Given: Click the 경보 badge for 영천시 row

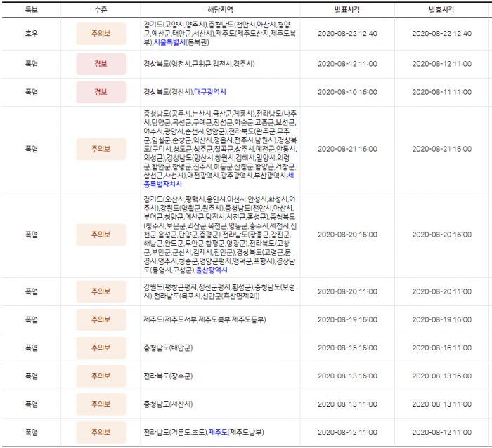Looking at the screenshot, I should point(101,64).
